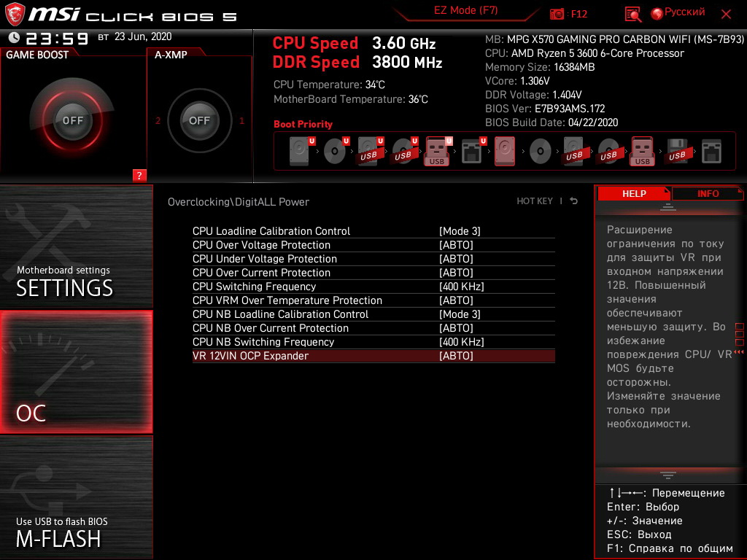Open CPU Over Voltage Protection [АВТО] value
This screenshot has width=747, height=560.
456,245
